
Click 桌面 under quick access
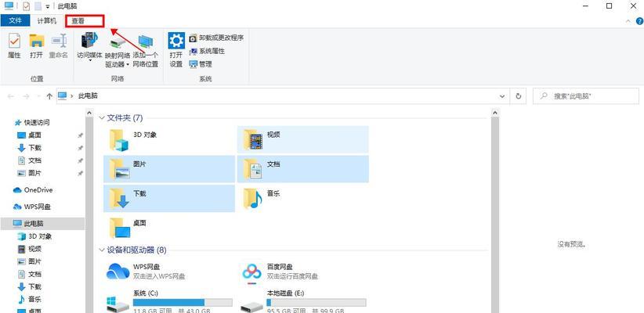(x=35, y=135)
